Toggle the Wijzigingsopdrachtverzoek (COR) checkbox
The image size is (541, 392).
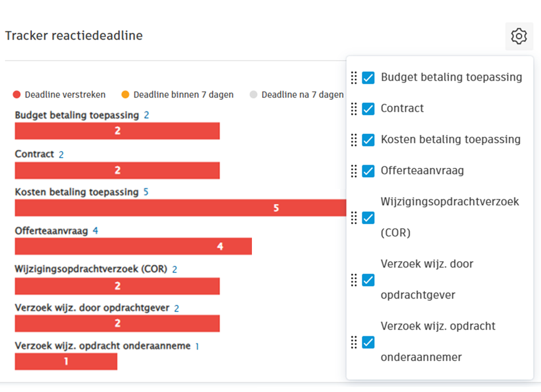click(368, 217)
